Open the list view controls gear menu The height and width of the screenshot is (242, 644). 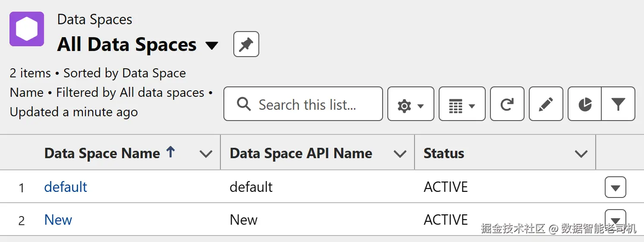pos(410,104)
